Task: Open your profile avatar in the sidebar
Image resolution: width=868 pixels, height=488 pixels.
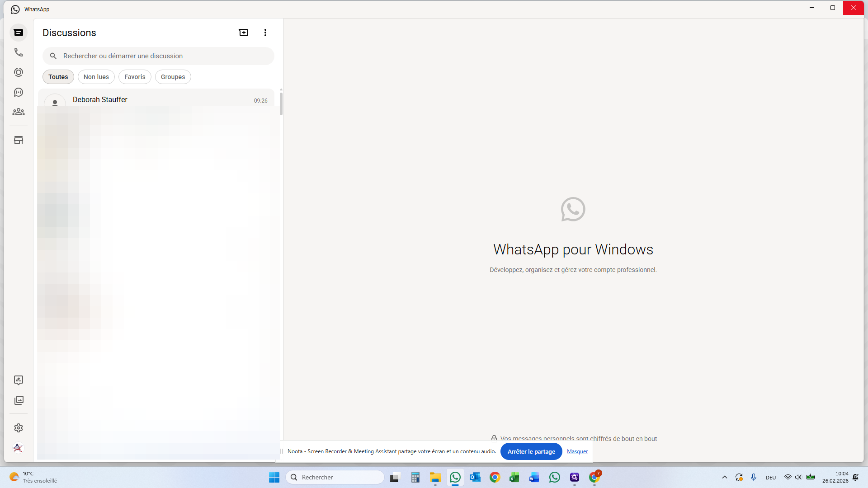Action: pyautogui.click(x=18, y=448)
